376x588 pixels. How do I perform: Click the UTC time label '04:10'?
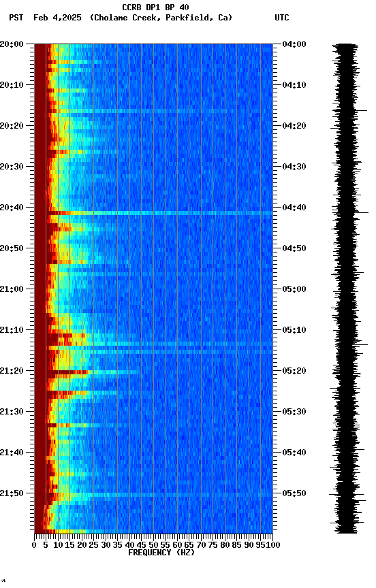tap(294, 85)
